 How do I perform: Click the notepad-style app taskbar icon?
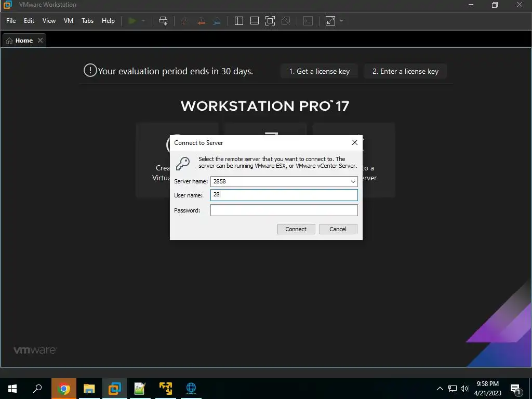pyautogui.click(x=140, y=389)
